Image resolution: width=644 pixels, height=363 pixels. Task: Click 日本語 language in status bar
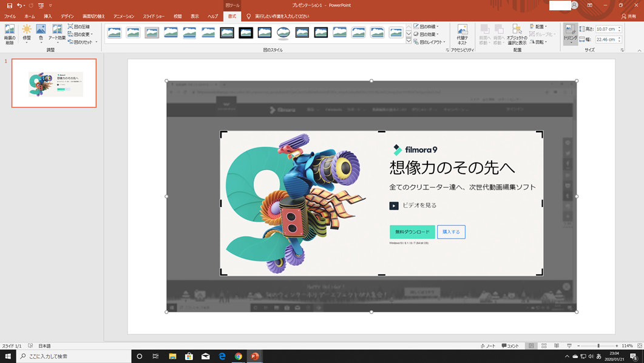pos(45,346)
